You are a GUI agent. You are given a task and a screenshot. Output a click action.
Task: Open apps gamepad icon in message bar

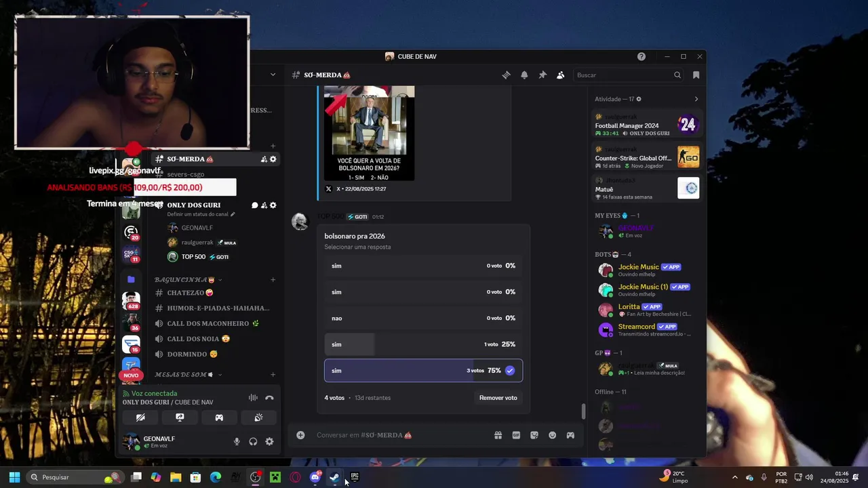(570, 435)
